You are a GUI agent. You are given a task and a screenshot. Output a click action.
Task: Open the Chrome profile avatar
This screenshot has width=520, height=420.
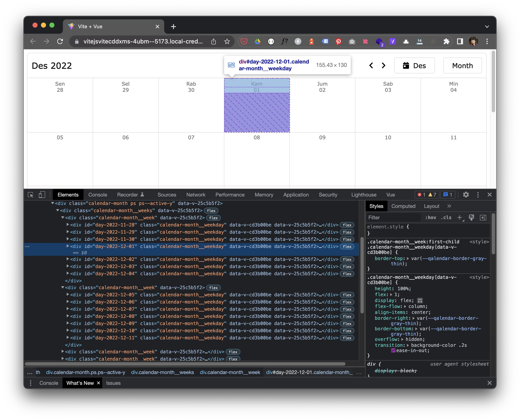[473, 41]
